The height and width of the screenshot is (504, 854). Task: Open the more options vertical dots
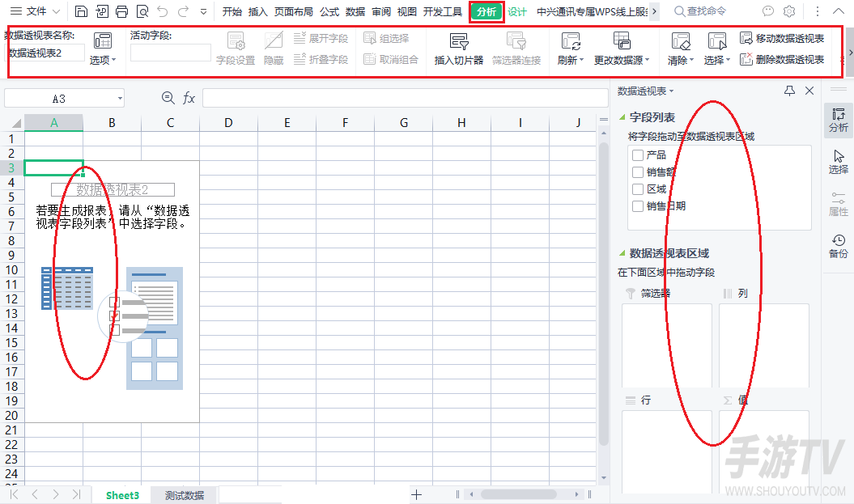[x=817, y=11]
